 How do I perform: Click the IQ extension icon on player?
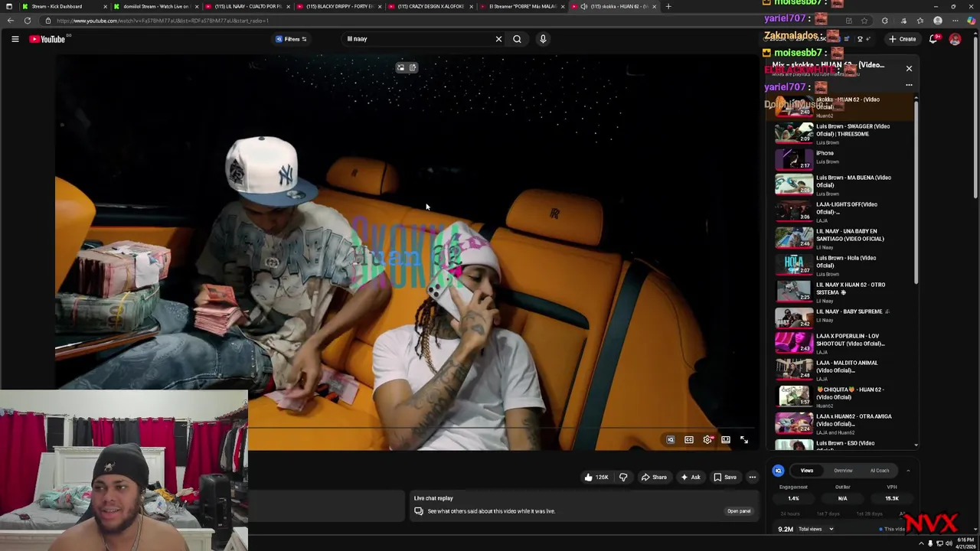[x=670, y=440]
